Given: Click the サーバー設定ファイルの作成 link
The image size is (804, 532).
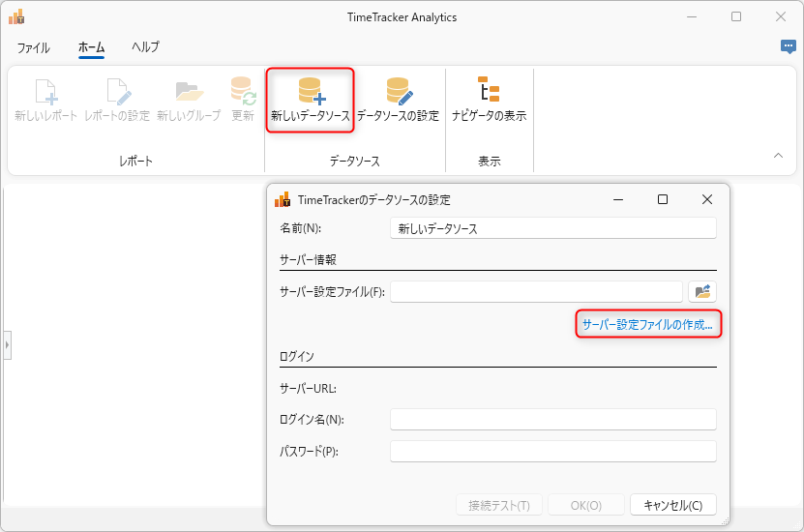Looking at the screenshot, I should (647, 325).
